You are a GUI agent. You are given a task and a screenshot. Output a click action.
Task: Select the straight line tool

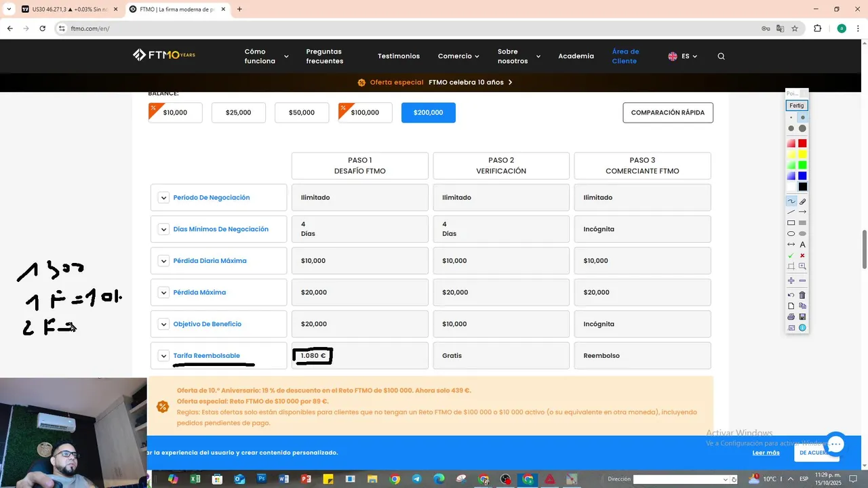point(791,211)
